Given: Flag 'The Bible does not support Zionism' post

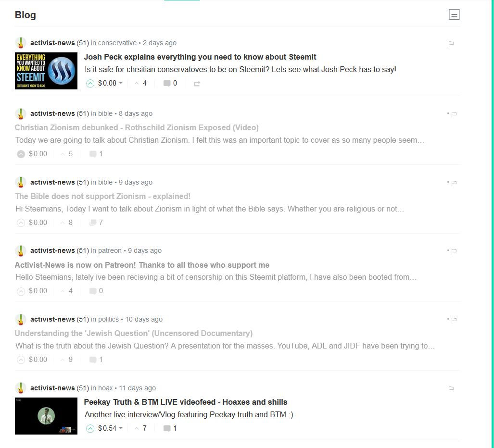Looking at the screenshot, I should point(454,183).
